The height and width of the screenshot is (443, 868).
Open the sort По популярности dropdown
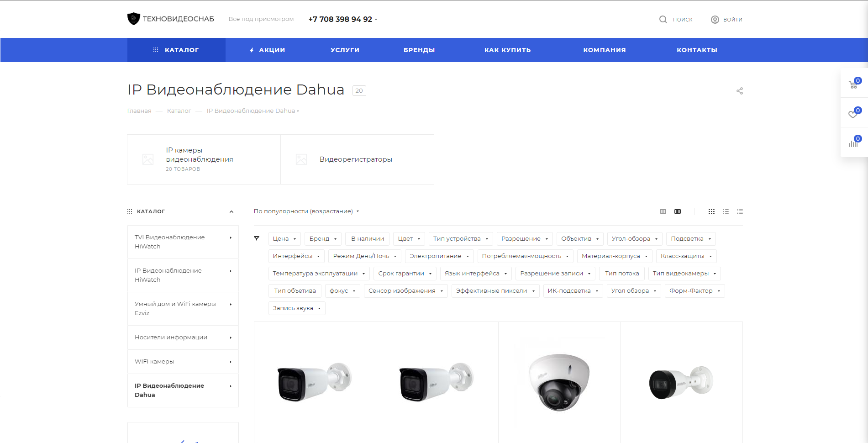(306, 211)
